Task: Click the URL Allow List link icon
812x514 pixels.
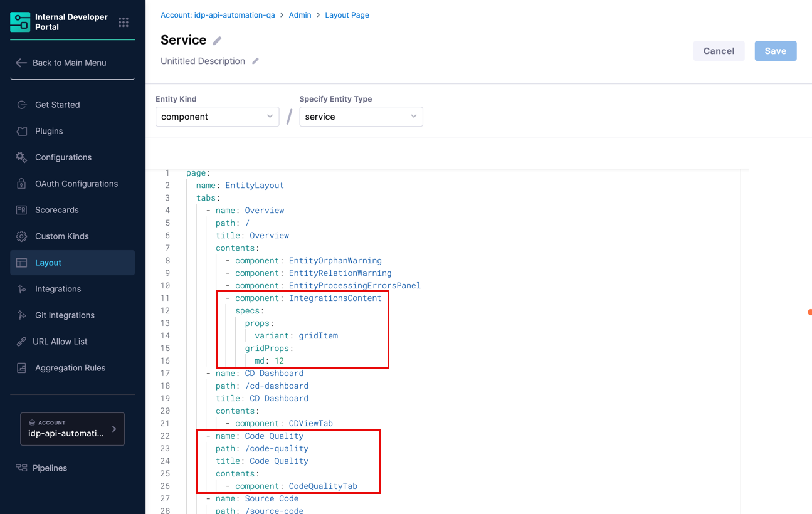Action: tap(22, 342)
